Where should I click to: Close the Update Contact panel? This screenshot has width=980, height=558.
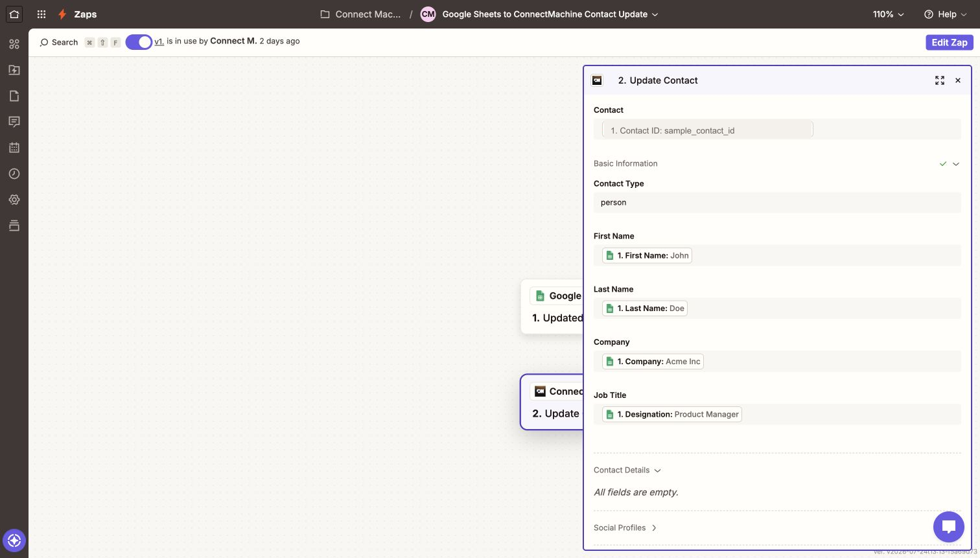point(958,80)
